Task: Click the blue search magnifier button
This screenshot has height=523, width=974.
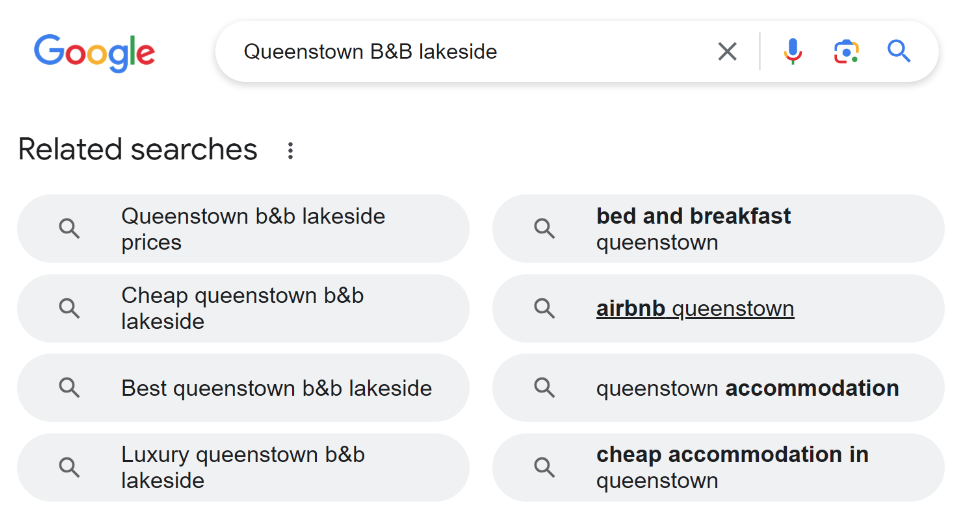Action: [898, 52]
